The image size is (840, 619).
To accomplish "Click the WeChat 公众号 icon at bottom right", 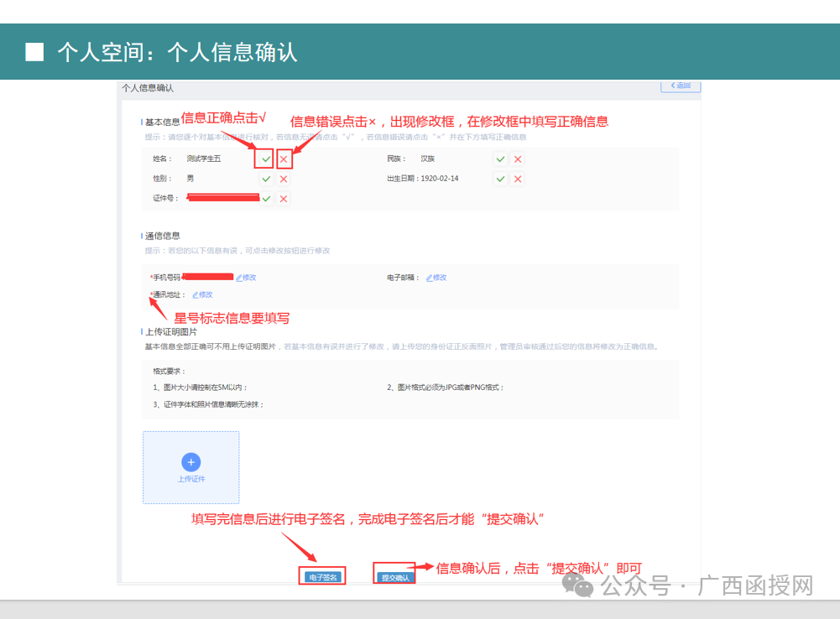I will click(578, 587).
